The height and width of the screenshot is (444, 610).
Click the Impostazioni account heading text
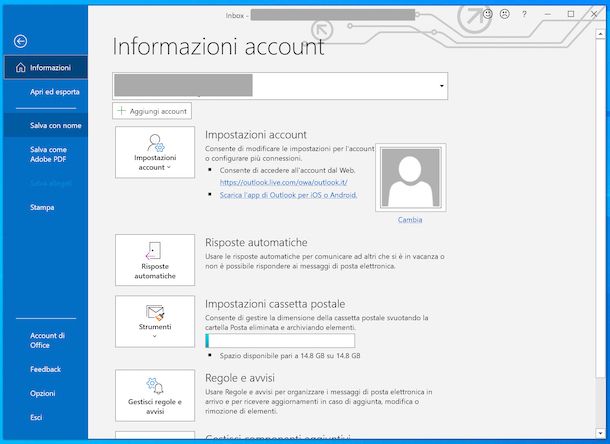pos(256,135)
